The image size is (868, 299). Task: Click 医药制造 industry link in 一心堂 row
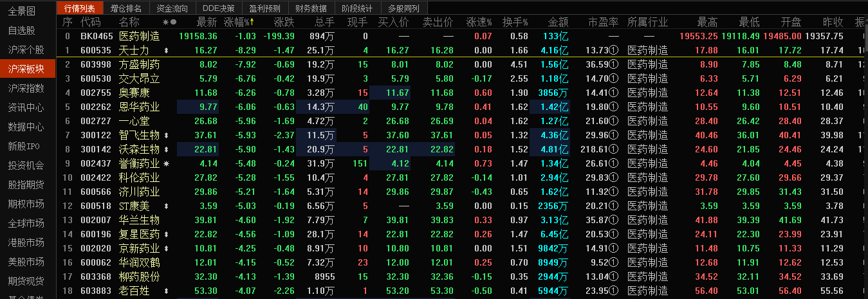pos(647,121)
